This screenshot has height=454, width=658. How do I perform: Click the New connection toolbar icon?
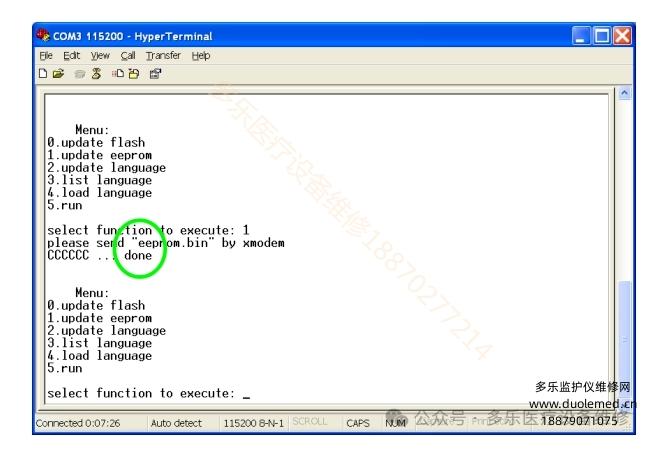pyautogui.click(x=41, y=73)
